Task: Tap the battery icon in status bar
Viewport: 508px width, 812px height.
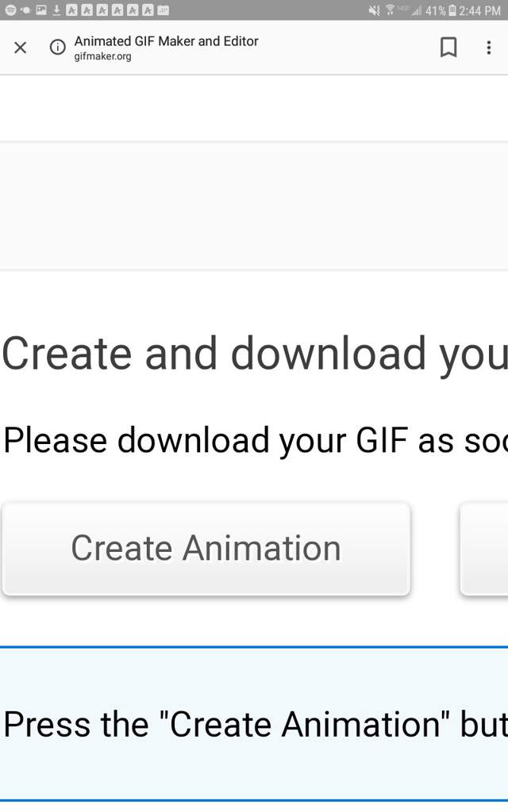Action: coord(452,10)
